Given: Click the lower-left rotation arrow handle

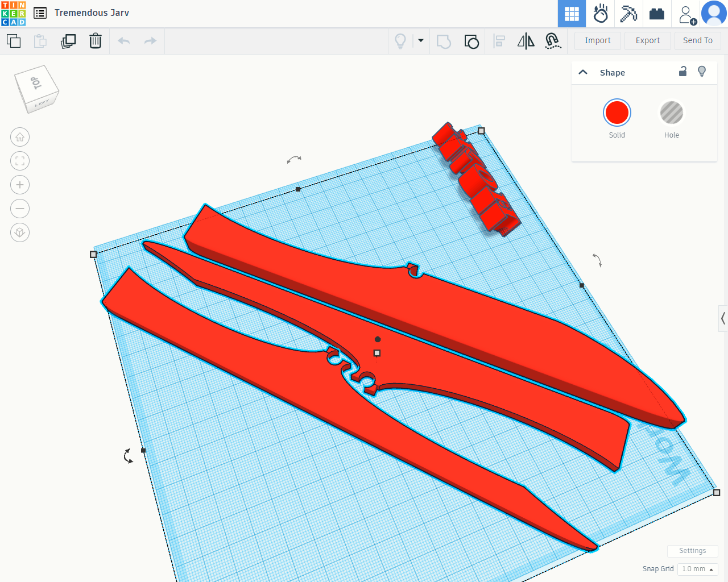Looking at the screenshot, I should (x=129, y=455).
